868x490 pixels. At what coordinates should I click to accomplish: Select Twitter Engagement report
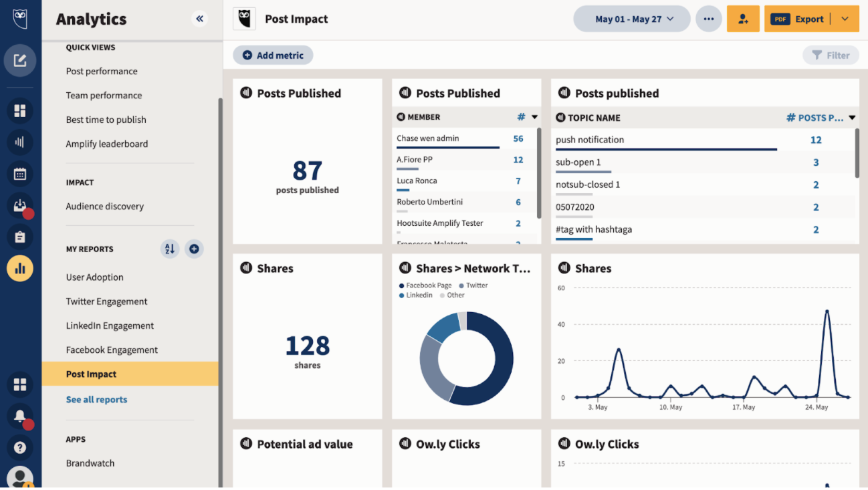click(x=106, y=301)
